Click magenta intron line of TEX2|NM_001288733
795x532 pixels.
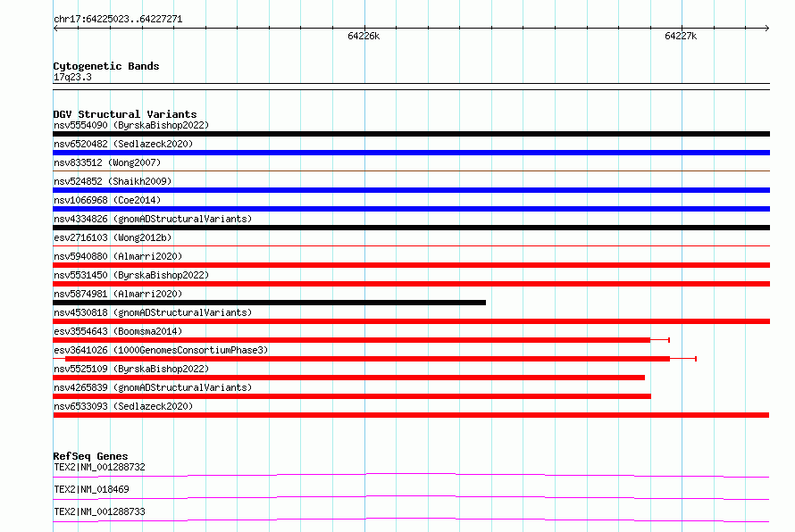[x=411, y=520]
